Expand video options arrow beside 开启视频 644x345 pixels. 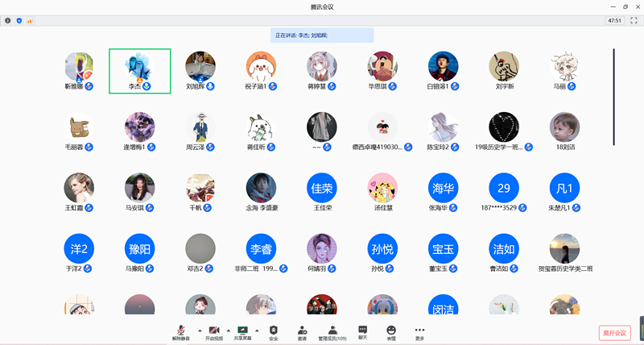point(229,330)
